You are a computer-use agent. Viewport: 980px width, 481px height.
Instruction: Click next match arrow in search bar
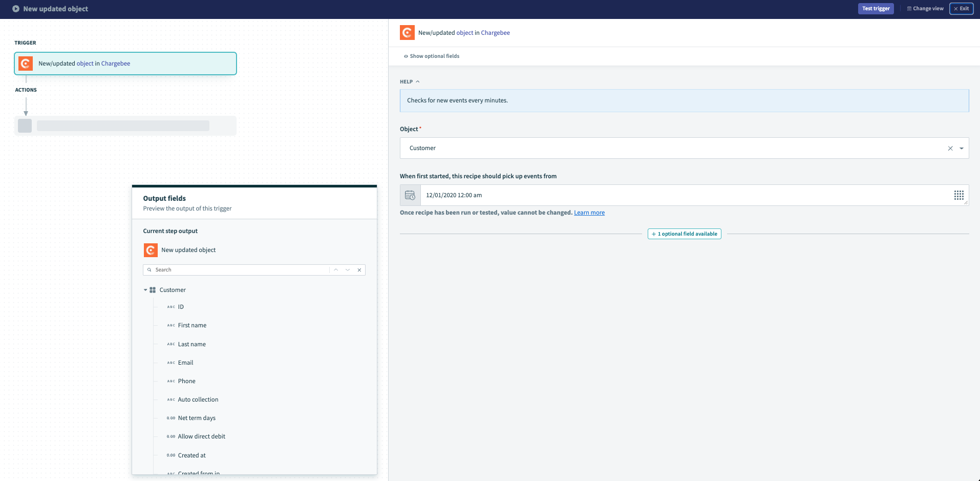348,269
